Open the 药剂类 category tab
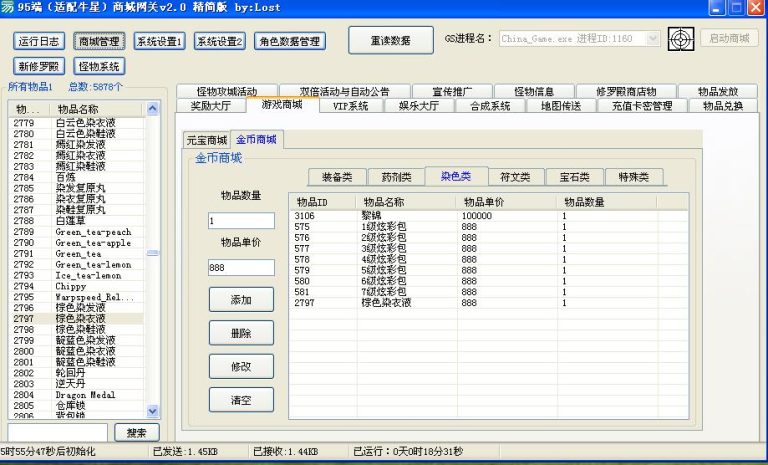The width and height of the screenshot is (768, 465). 395,177
